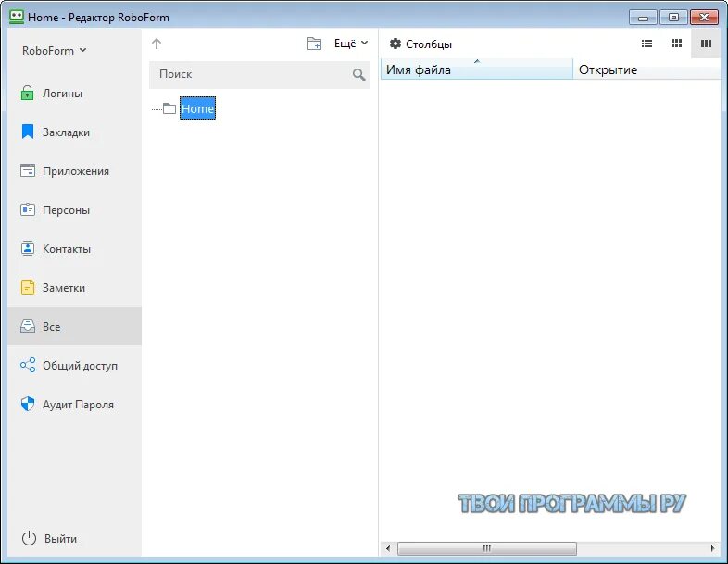Click the Выйти logout button
728x564 pixels.
click(x=49, y=538)
